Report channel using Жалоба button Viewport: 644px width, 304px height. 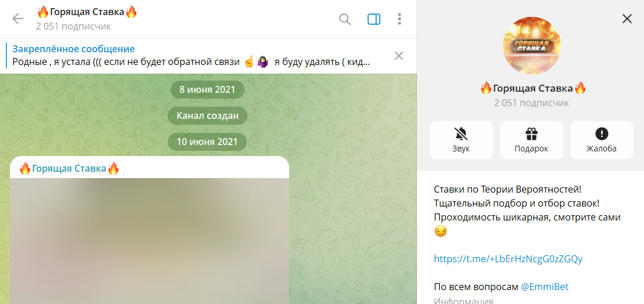pos(602,140)
